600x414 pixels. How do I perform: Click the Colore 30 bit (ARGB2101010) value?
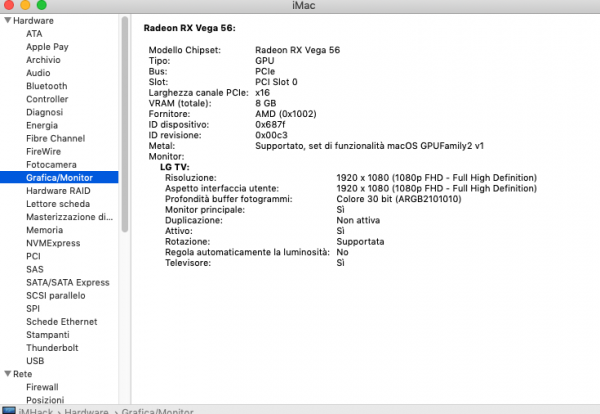399,199
